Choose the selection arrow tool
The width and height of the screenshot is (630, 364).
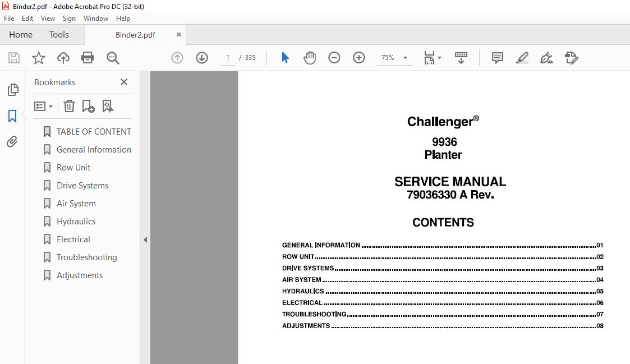point(286,58)
